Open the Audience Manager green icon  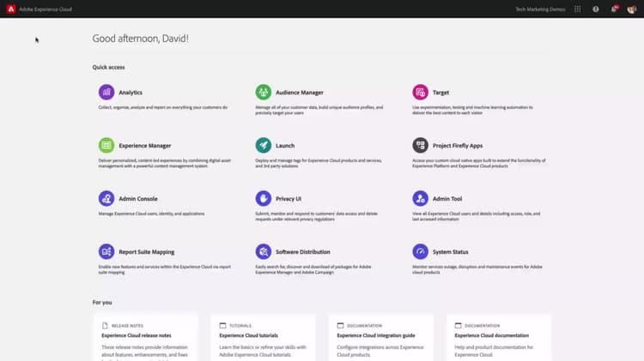click(x=264, y=93)
